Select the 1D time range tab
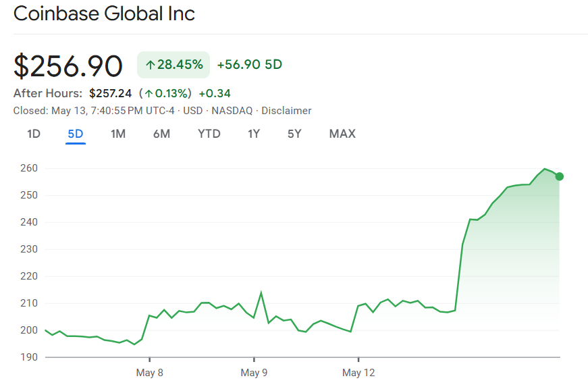 [x=34, y=134]
